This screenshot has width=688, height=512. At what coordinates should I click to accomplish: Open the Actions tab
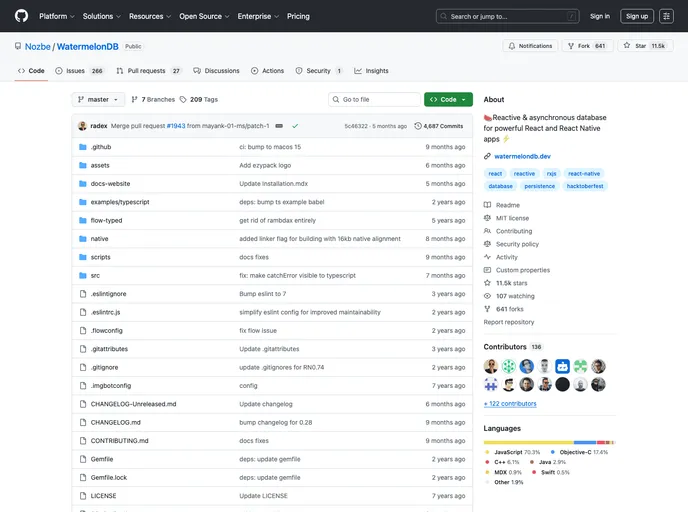tap(268, 71)
